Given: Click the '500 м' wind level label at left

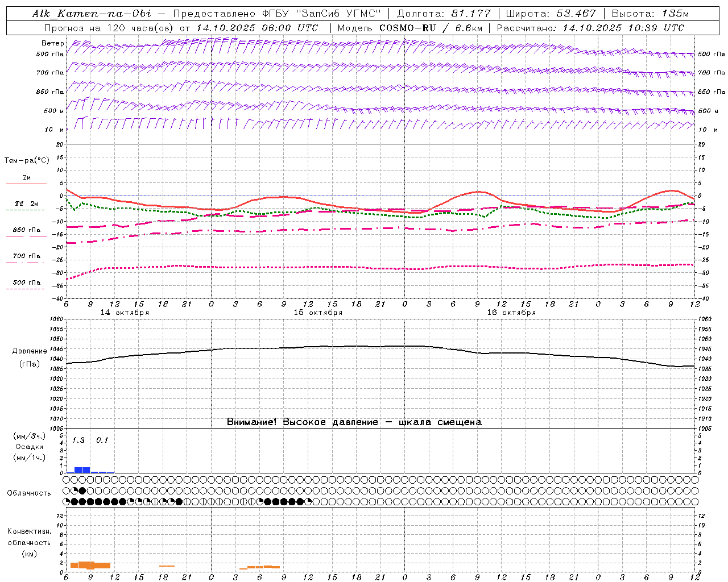Looking at the screenshot, I should click(54, 111).
